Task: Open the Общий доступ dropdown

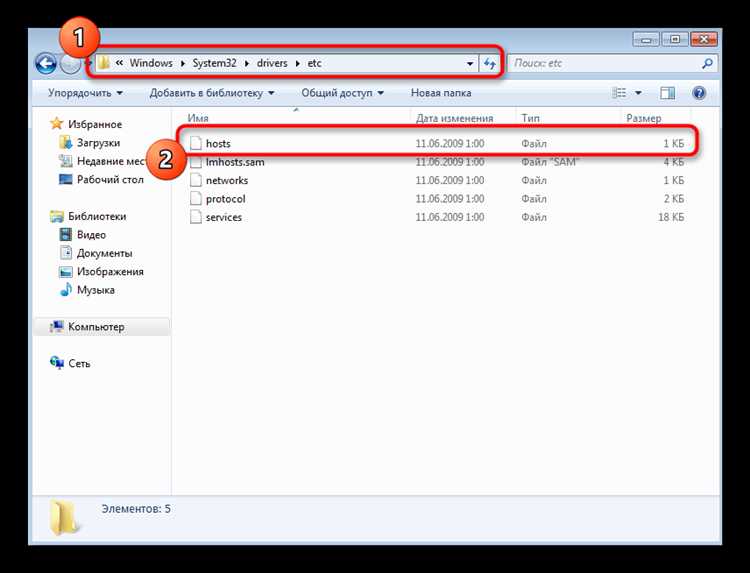Action: 343,93
